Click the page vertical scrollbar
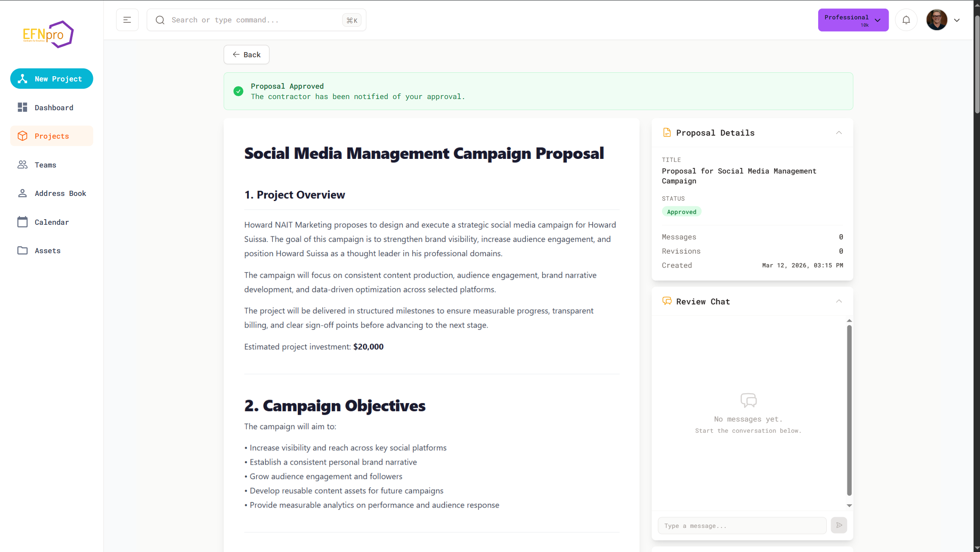Viewport: 980px width, 552px height. coord(977,65)
